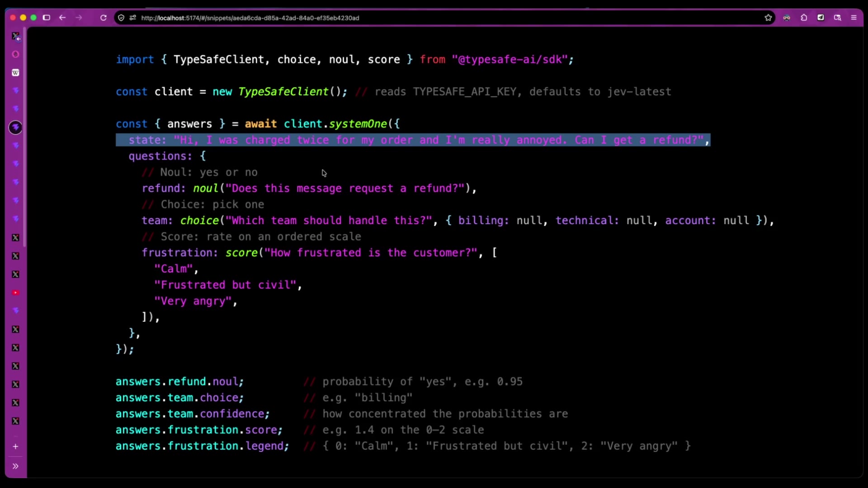Click TypeSafeClient() constructor call
This screenshot has height=488, width=868.
coord(289,92)
